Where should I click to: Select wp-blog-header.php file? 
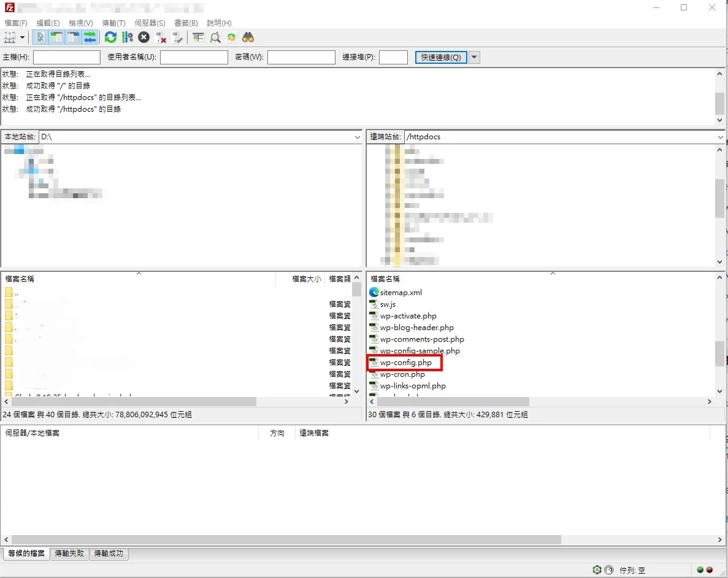(x=416, y=328)
